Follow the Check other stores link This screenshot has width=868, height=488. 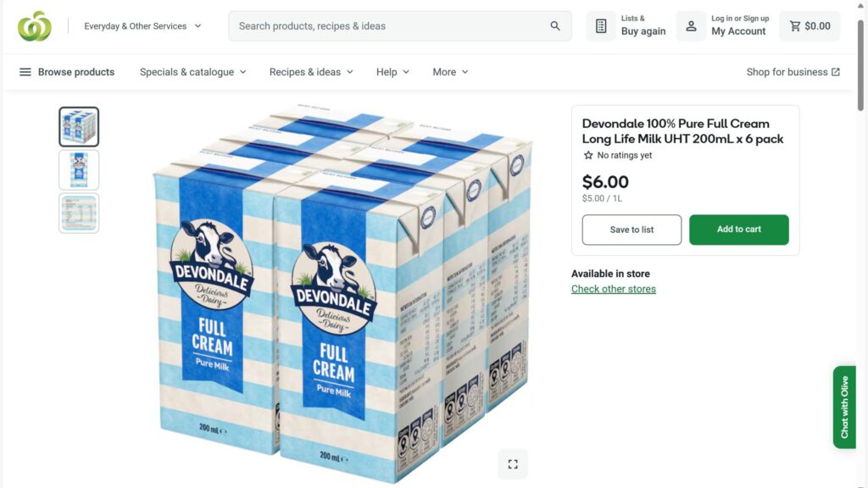[x=614, y=289]
